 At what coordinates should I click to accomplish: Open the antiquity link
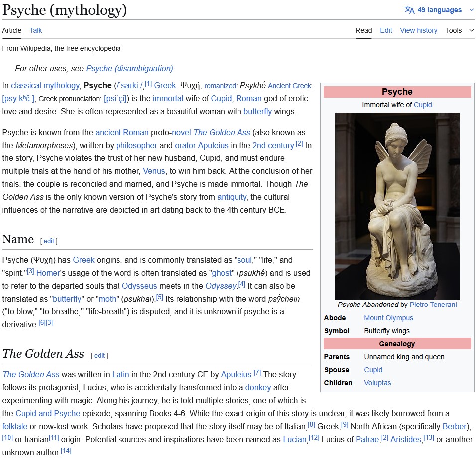pos(232,197)
